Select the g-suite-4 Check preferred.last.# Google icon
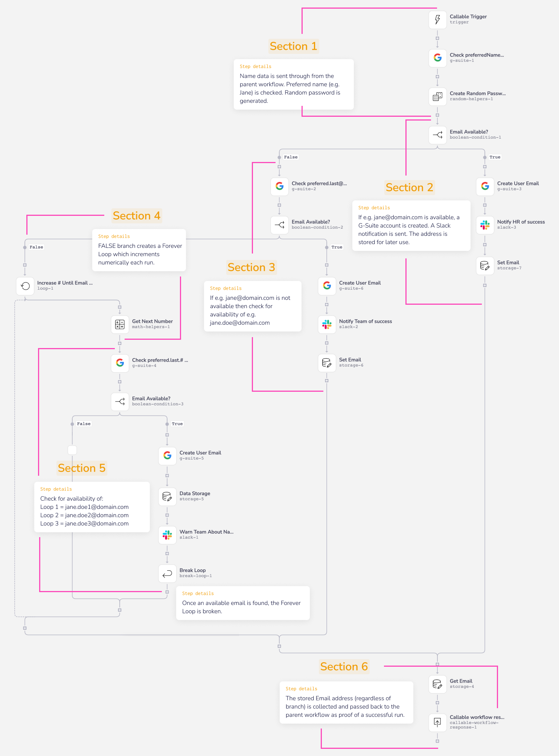Image resolution: width=559 pixels, height=756 pixels. (x=120, y=363)
